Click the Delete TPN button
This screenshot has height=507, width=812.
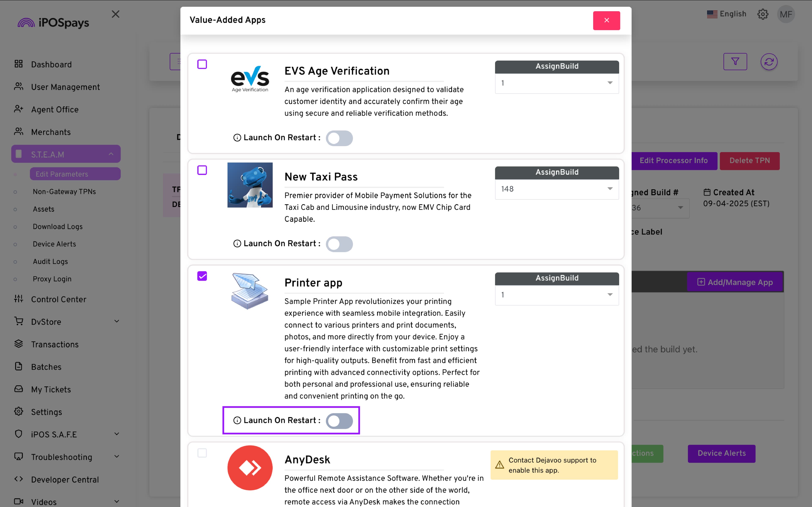click(749, 161)
